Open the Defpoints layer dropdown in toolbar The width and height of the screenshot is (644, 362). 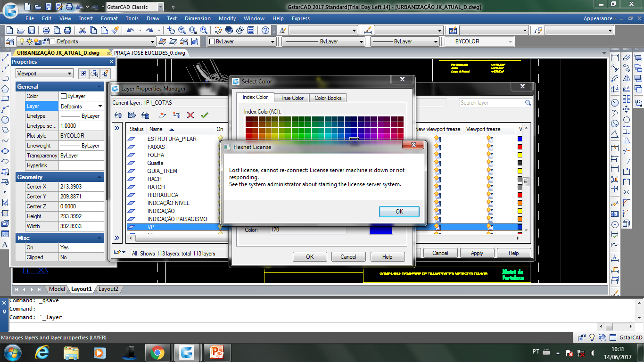point(153,41)
